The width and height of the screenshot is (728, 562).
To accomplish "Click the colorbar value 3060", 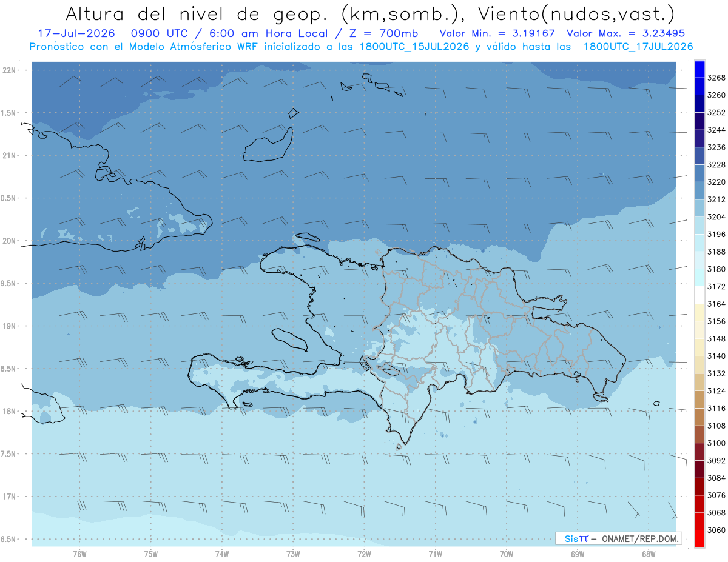I will pyautogui.click(x=716, y=530).
